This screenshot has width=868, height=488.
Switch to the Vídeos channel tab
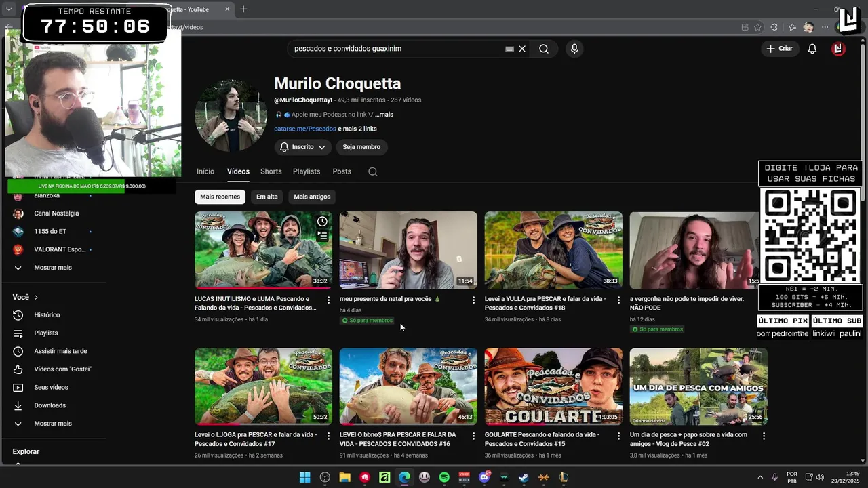(238, 171)
